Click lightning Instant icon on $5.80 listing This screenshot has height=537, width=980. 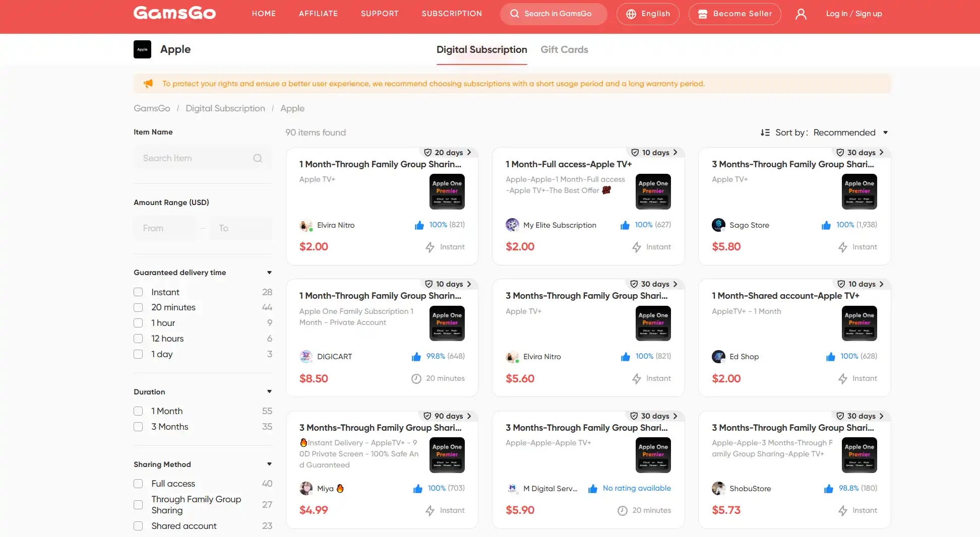[843, 247]
